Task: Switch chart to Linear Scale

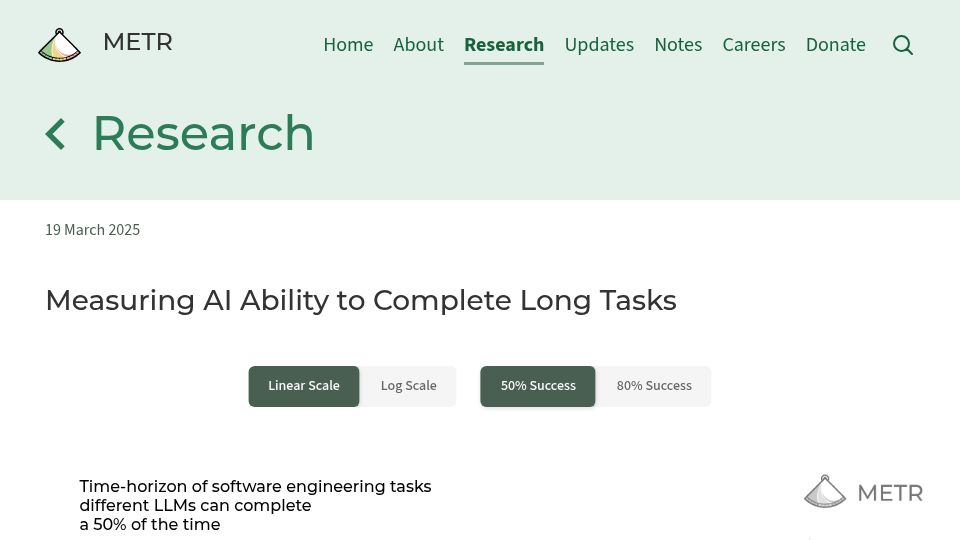Action: click(304, 386)
